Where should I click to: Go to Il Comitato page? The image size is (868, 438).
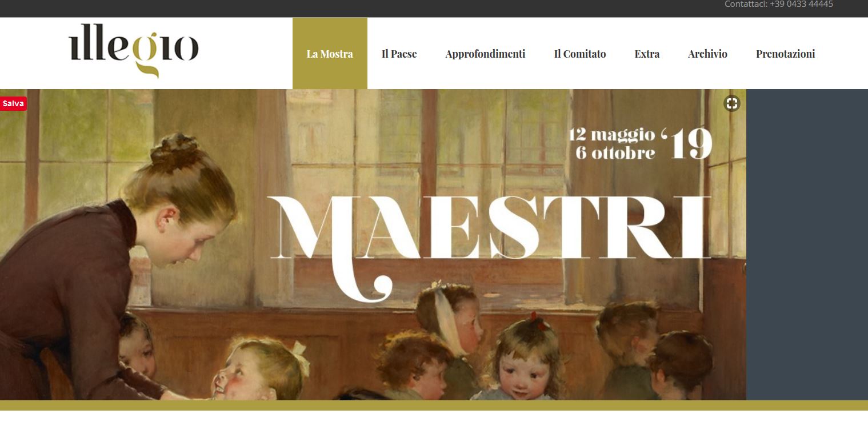click(x=580, y=54)
